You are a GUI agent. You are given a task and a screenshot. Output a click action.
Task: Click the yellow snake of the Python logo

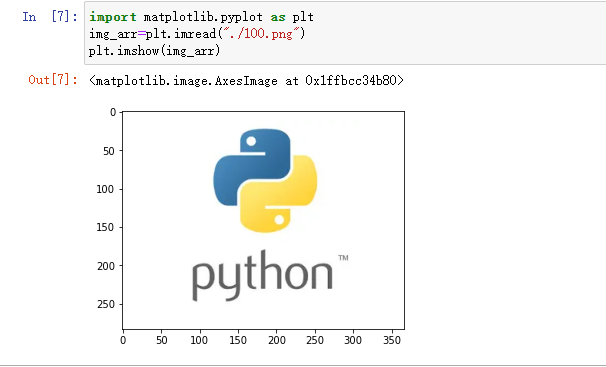pyautogui.click(x=279, y=194)
